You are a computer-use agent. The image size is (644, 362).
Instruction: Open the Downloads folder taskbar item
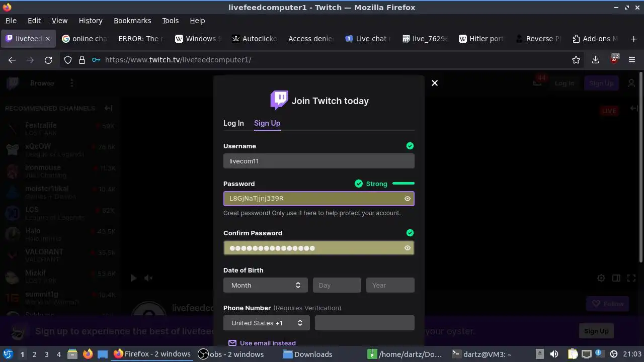(x=307, y=354)
